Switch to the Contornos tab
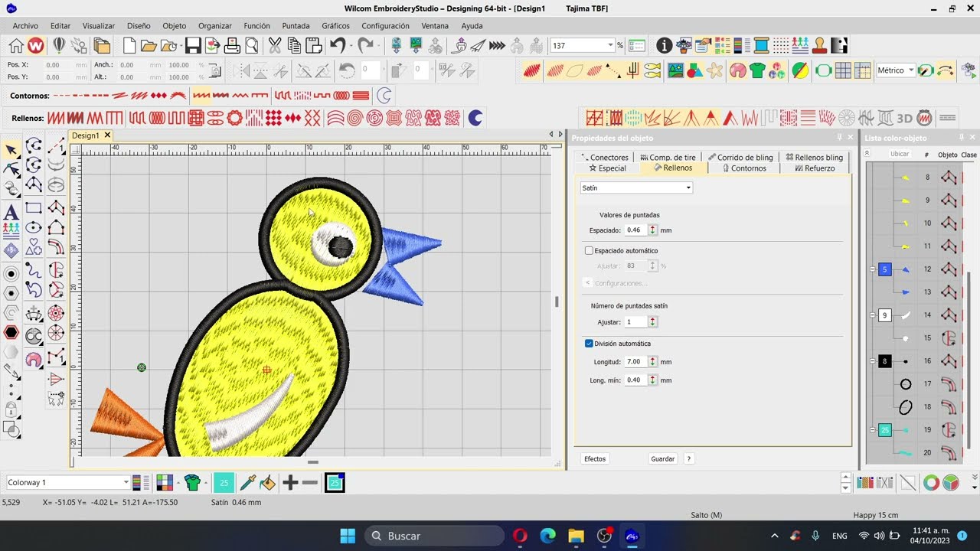Screen dimensions: 980x551 tap(744, 168)
